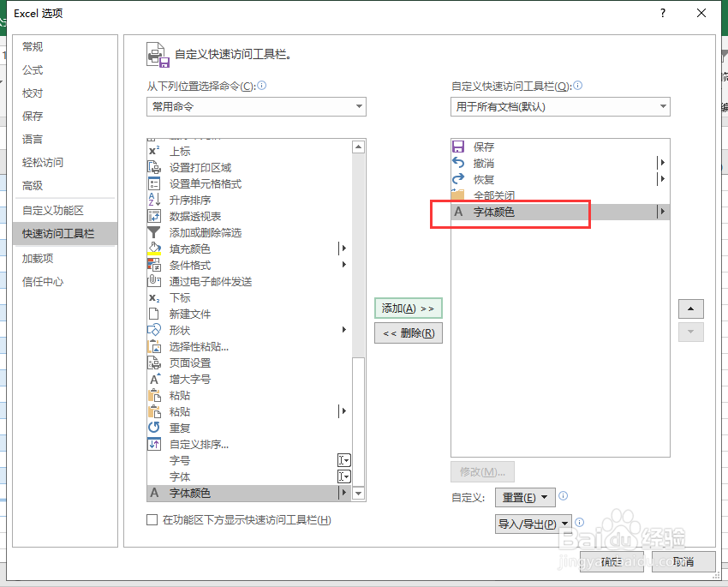The height and width of the screenshot is (587, 728).
Task: Click the 修改(M)... button
Action: click(x=482, y=472)
